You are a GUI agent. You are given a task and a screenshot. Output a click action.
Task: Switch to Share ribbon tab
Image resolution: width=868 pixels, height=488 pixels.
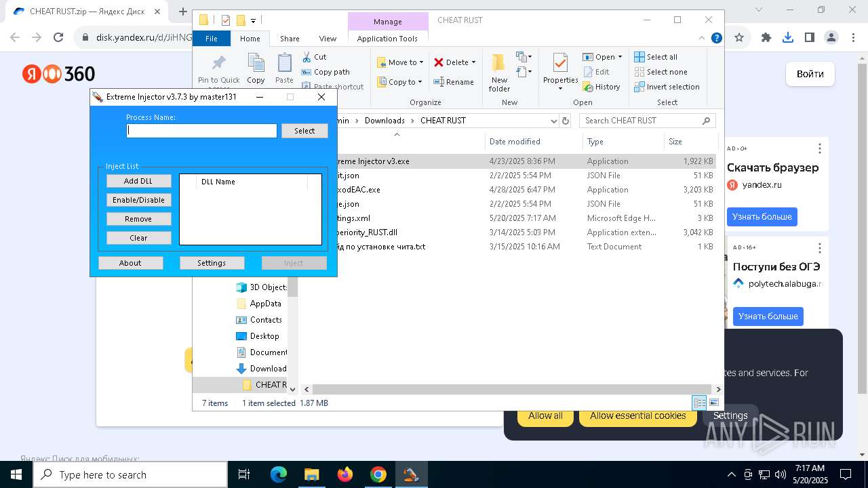[x=290, y=39]
